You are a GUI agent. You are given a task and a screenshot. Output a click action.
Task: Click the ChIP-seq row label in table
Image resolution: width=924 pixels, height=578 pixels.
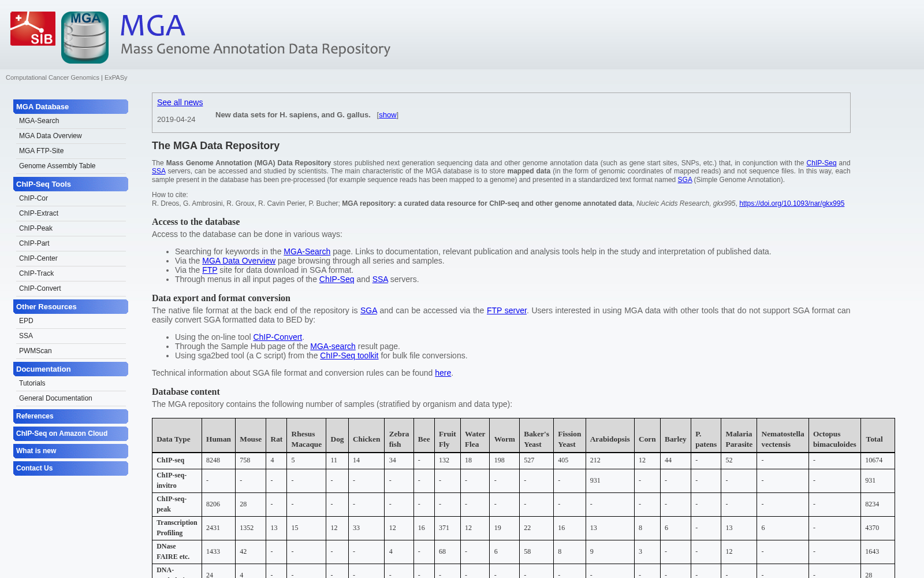(170, 460)
